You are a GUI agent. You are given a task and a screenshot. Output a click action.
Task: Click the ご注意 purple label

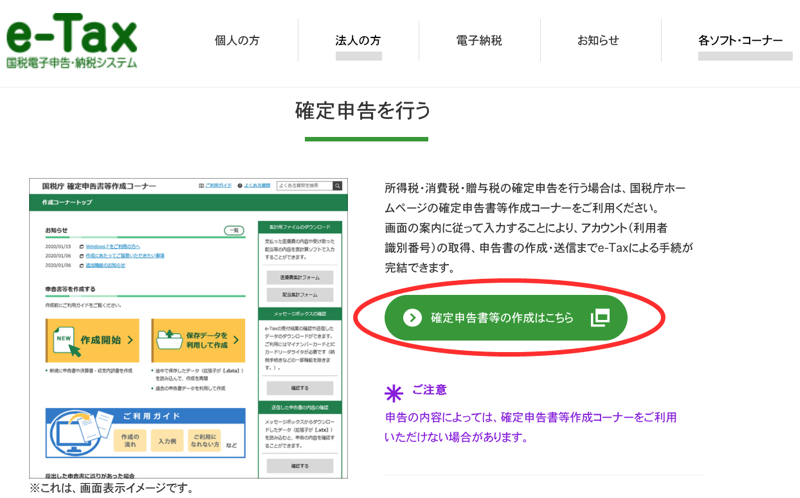tap(429, 390)
